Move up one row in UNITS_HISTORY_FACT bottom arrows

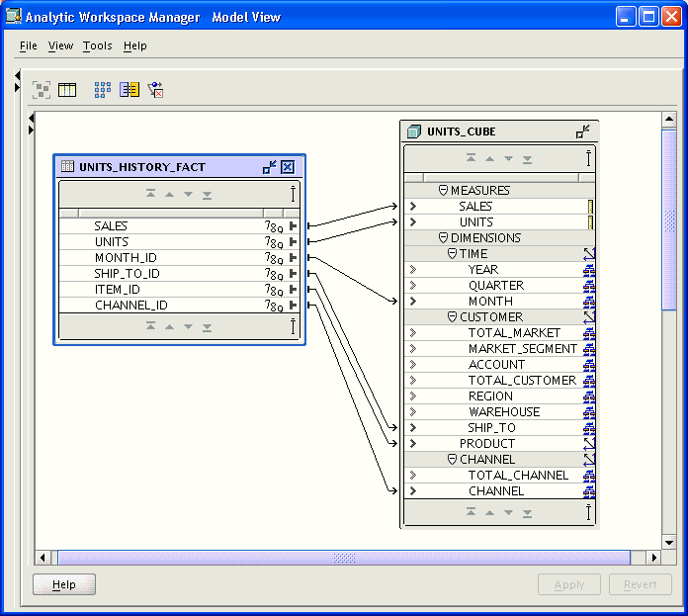169,327
